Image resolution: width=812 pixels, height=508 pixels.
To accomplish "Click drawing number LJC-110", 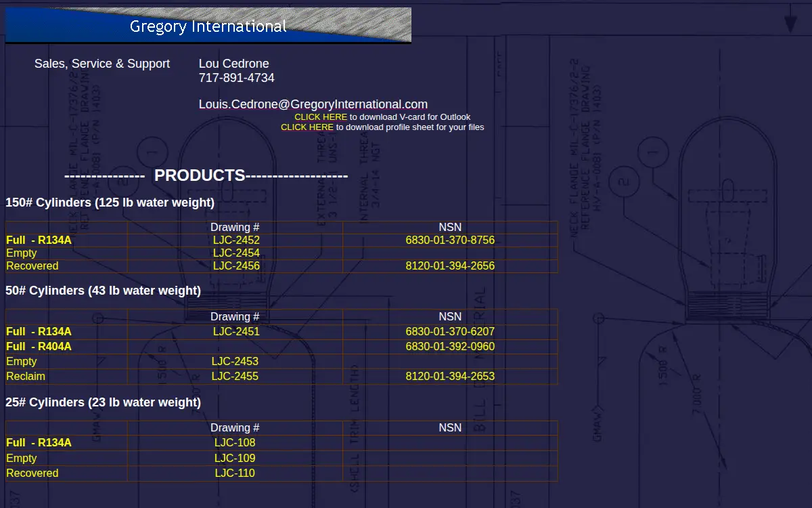I will (x=235, y=473).
